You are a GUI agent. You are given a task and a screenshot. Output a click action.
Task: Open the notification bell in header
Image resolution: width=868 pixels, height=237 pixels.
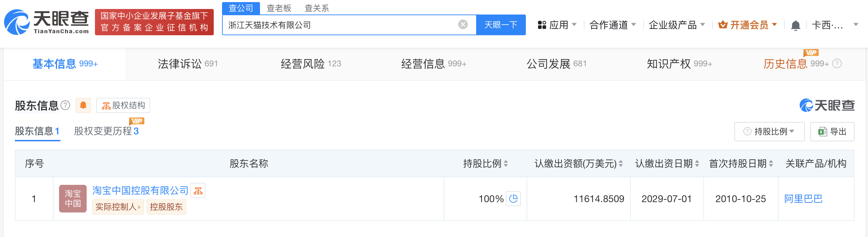tap(795, 25)
